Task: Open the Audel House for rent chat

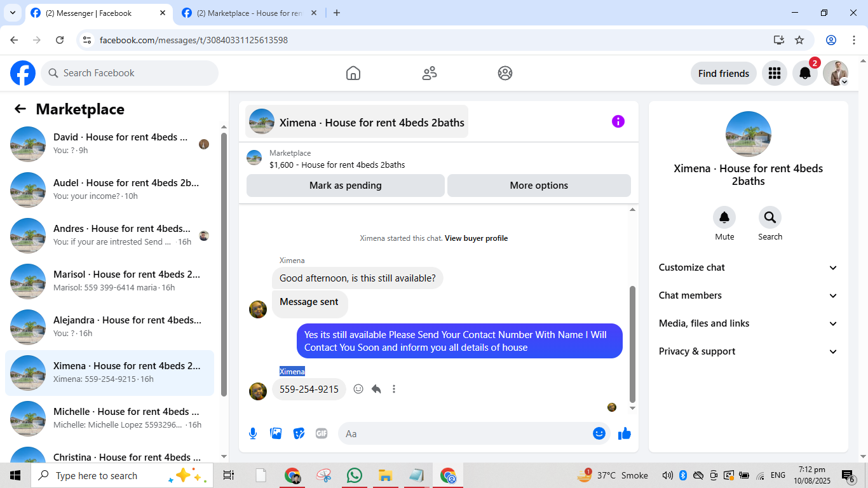Action: 109,190
